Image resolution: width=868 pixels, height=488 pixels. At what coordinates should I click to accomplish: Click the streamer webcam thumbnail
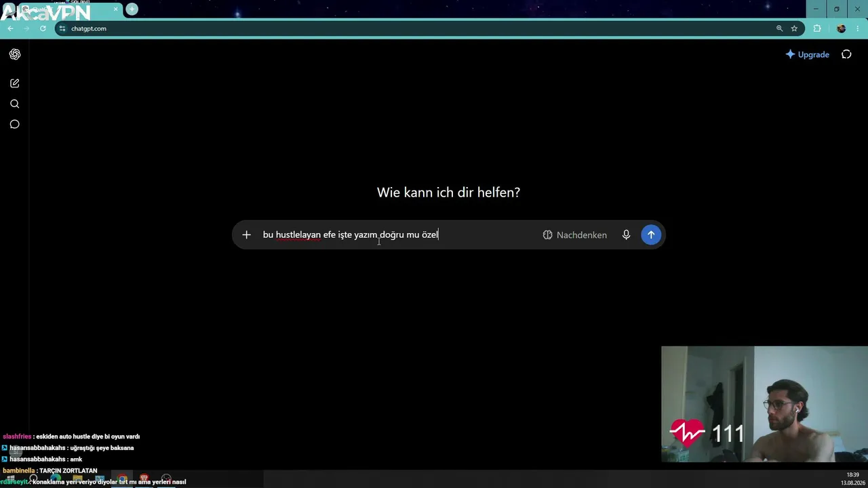[764, 404]
